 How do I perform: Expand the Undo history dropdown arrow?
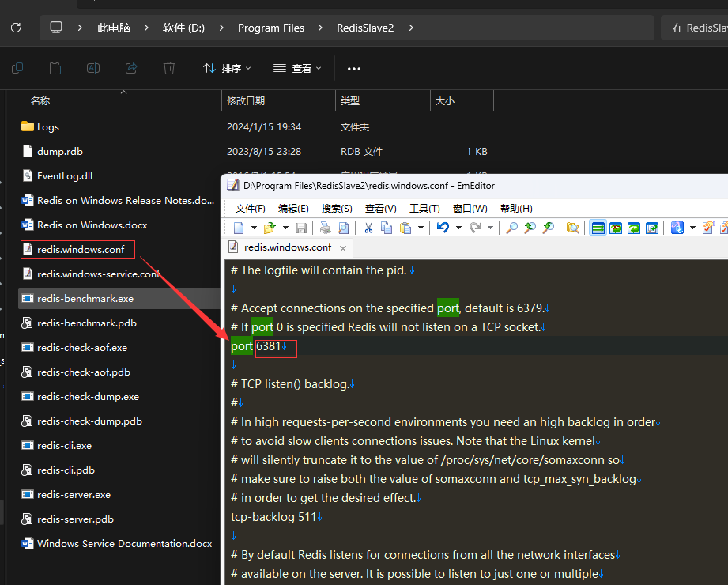coord(458,228)
